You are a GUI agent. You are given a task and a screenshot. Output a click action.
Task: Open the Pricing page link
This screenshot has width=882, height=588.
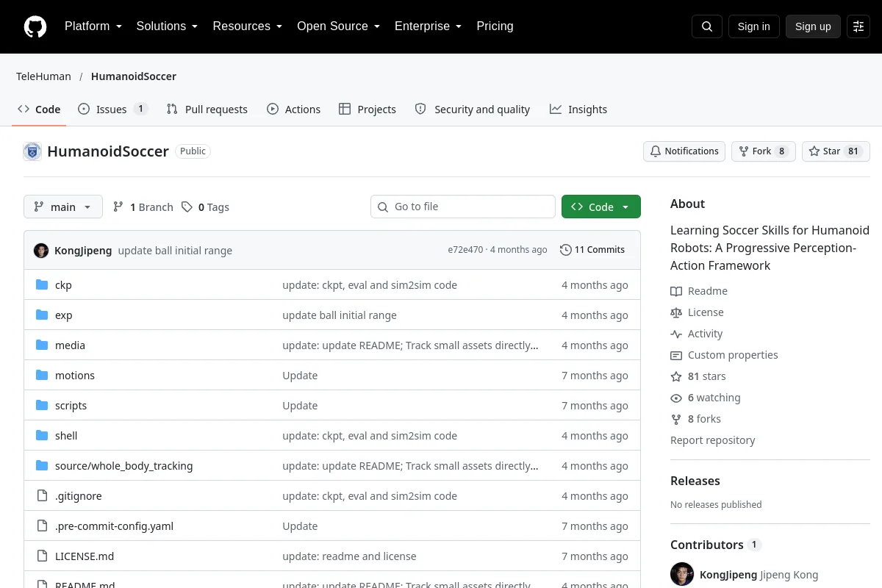(x=495, y=26)
